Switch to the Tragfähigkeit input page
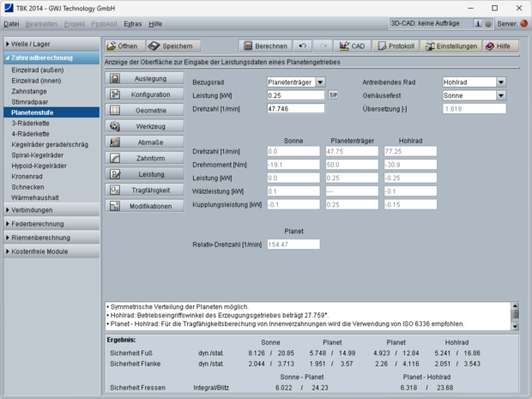Screen dimensions: 532x399 pos(144,190)
